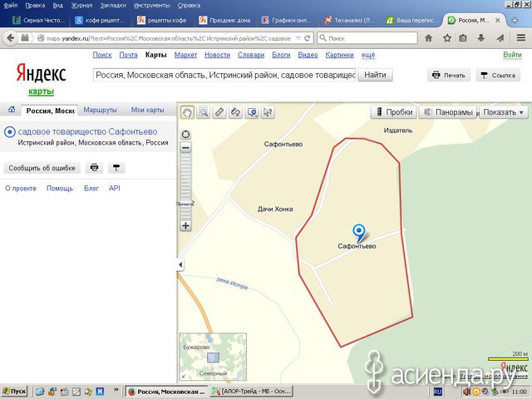Click the Войти login link
The width and height of the screenshot is (532, 399).
[512, 55]
